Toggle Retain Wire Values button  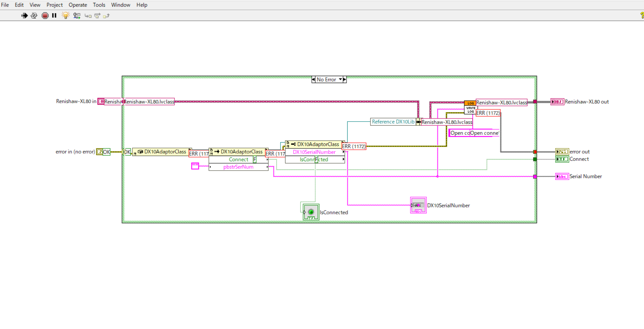coord(77,16)
